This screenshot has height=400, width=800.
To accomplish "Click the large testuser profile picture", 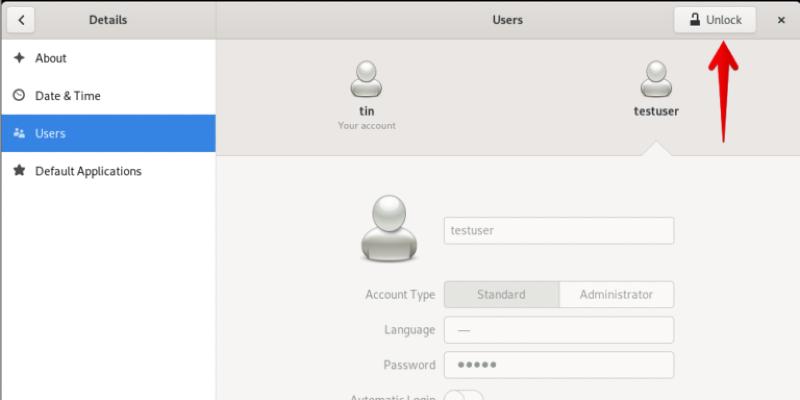I will [391, 228].
